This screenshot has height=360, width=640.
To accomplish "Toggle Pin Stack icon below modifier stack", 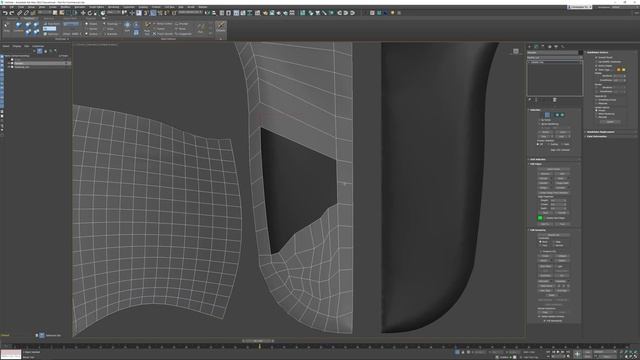I will pyautogui.click(x=529, y=100).
